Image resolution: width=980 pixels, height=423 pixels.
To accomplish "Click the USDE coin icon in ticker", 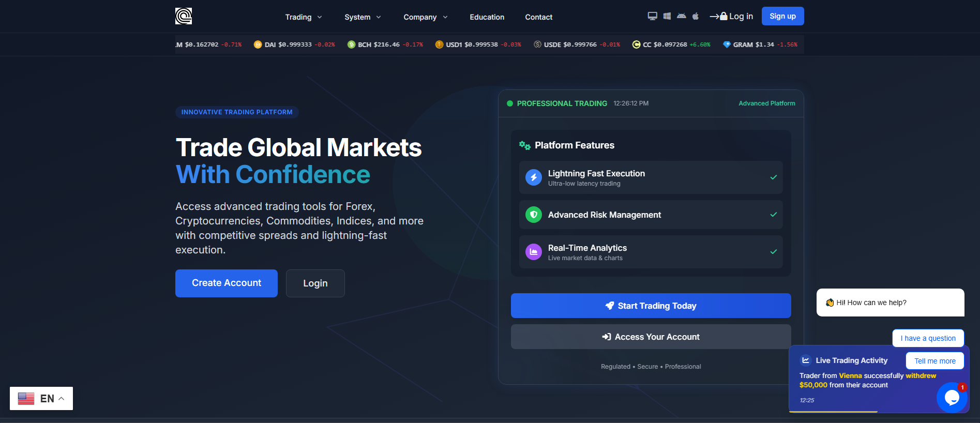I will (x=538, y=44).
